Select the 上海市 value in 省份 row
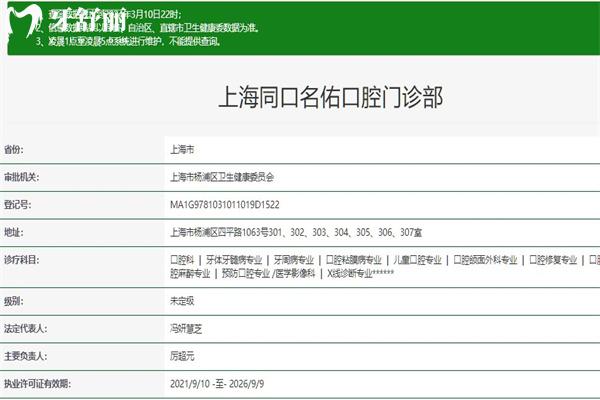The height and width of the screenshot is (400, 600). click(x=182, y=149)
